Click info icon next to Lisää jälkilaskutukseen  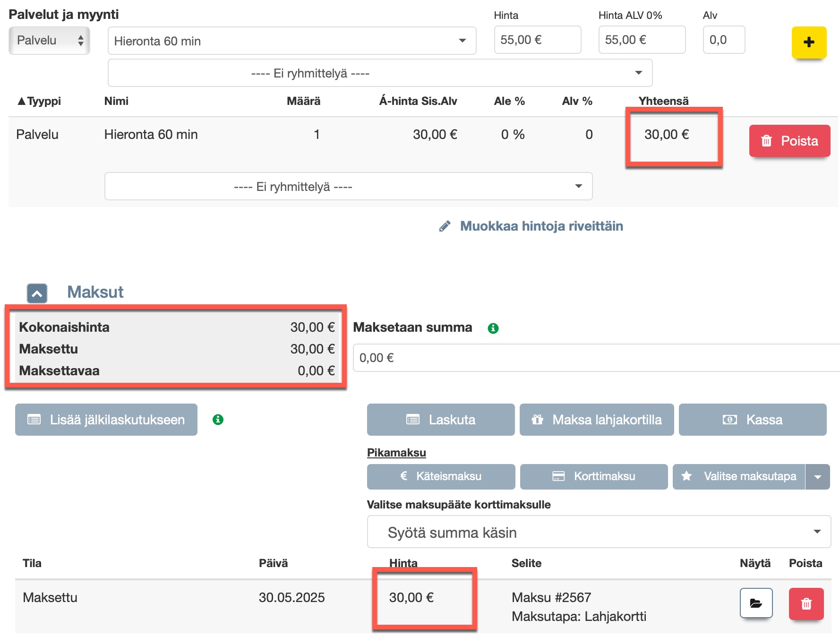pyautogui.click(x=218, y=420)
